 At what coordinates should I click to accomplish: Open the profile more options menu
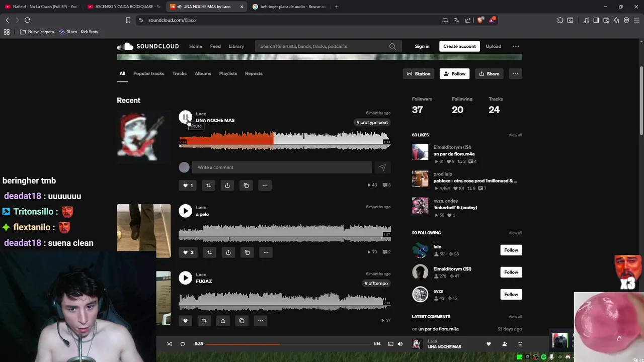coord(515,74)
